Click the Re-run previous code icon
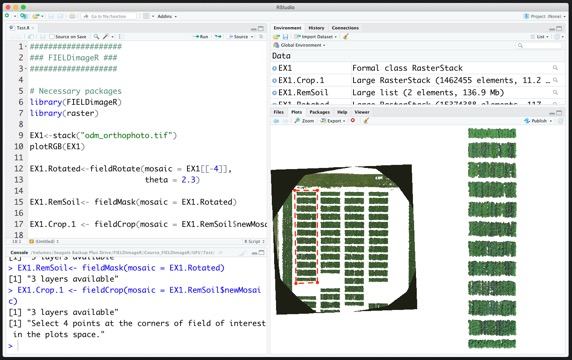Screen dimensions: 572x360 218,36
